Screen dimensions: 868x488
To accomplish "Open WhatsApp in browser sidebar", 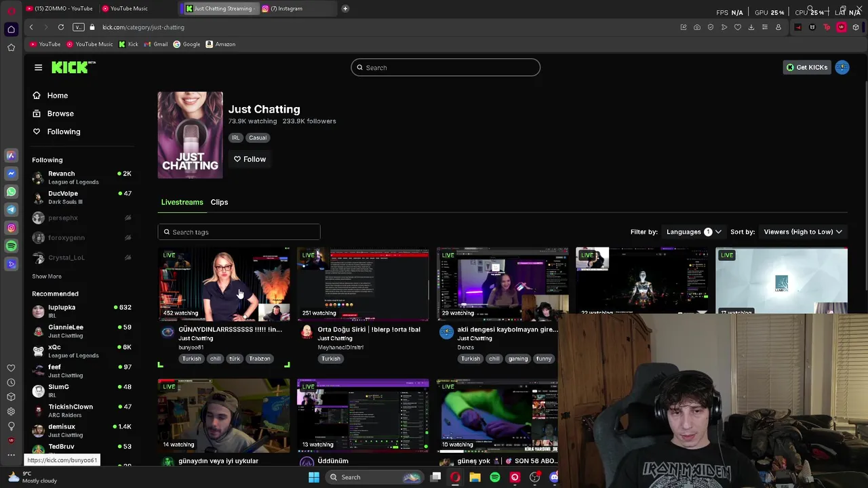I will tap(11, 192).
